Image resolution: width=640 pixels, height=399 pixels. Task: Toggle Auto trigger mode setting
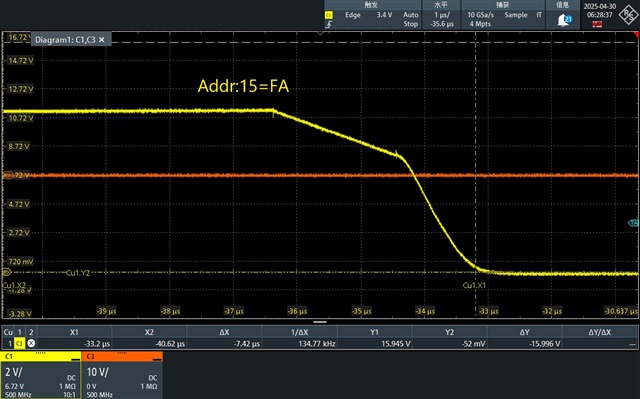(411, 15)
